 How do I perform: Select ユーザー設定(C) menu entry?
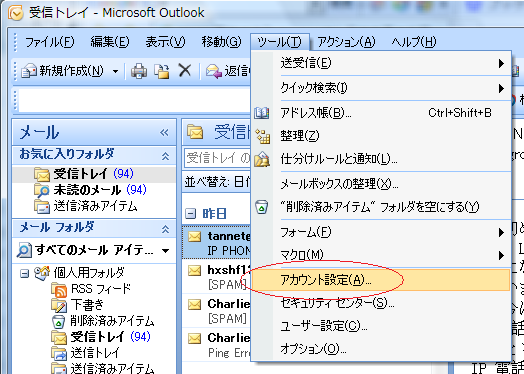point(381,326)
